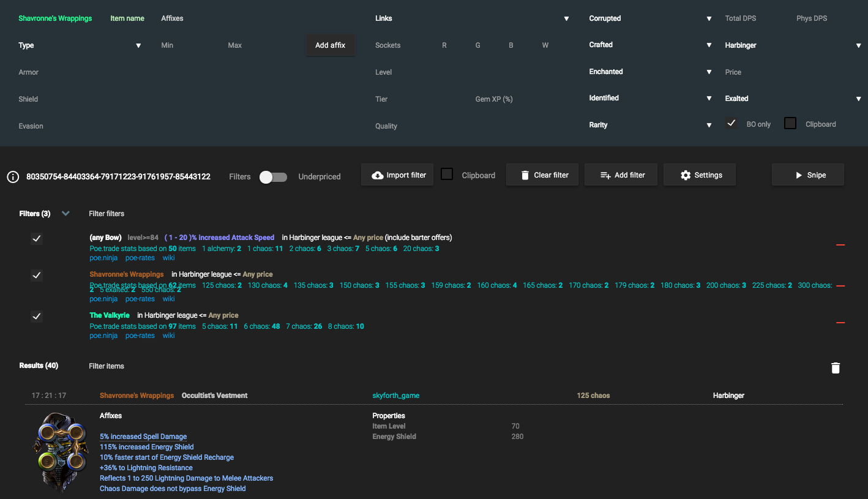The image size is (868, 499).
Task: Click the Import filter button label
Action: pos(406,175)
